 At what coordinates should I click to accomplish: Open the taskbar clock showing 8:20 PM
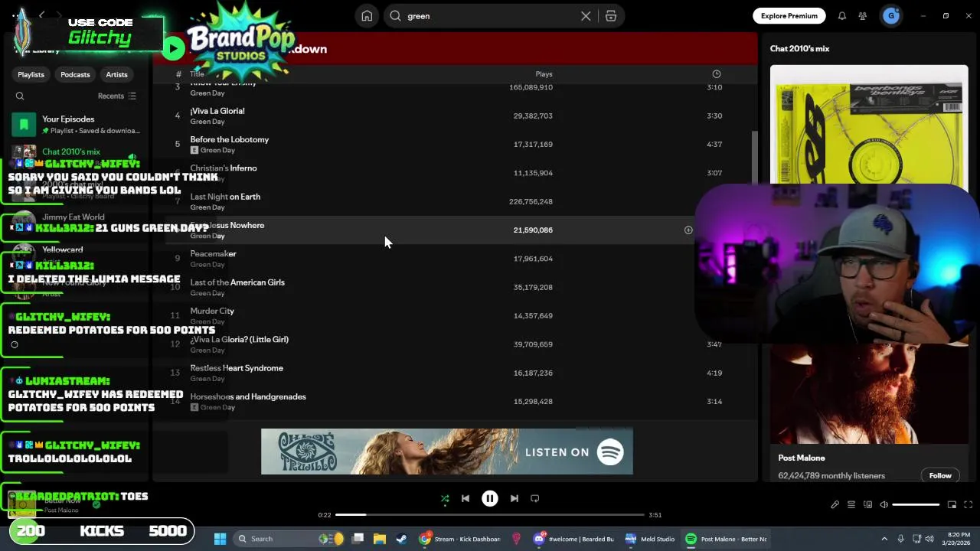[959, 539]
